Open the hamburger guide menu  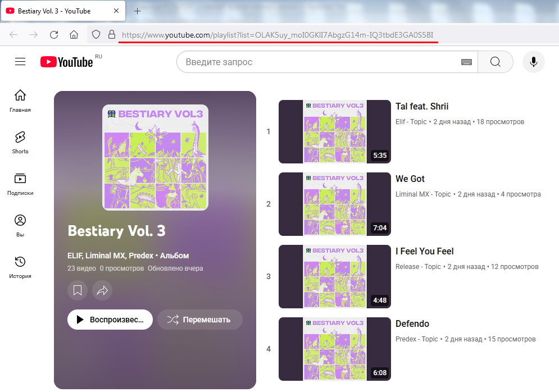coord(20,62)
